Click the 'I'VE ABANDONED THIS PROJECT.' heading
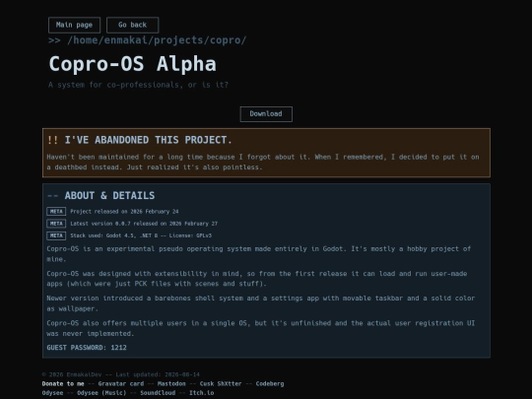 click(148, 140)
